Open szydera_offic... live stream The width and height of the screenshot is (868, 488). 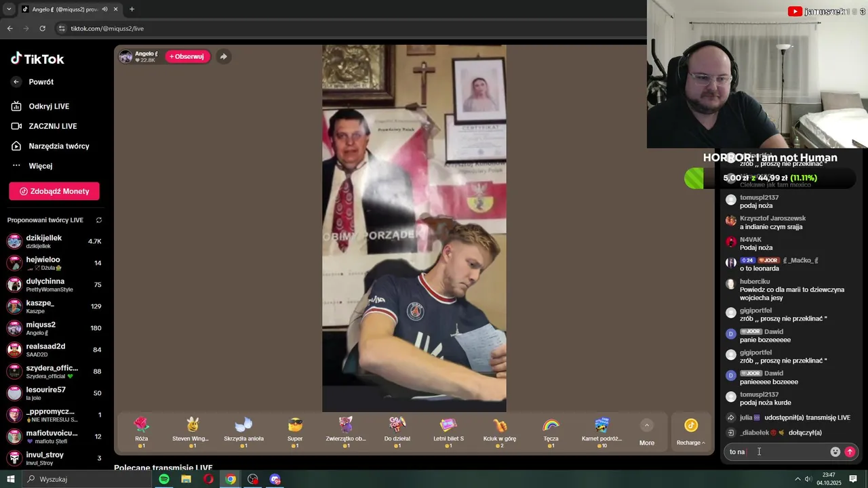[54, 371]
